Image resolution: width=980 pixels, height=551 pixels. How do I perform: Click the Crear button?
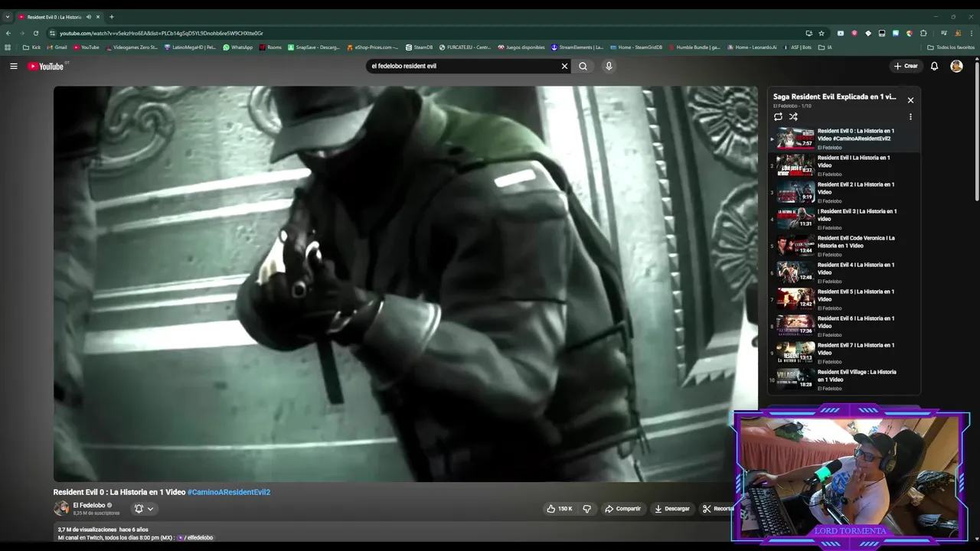905,66
